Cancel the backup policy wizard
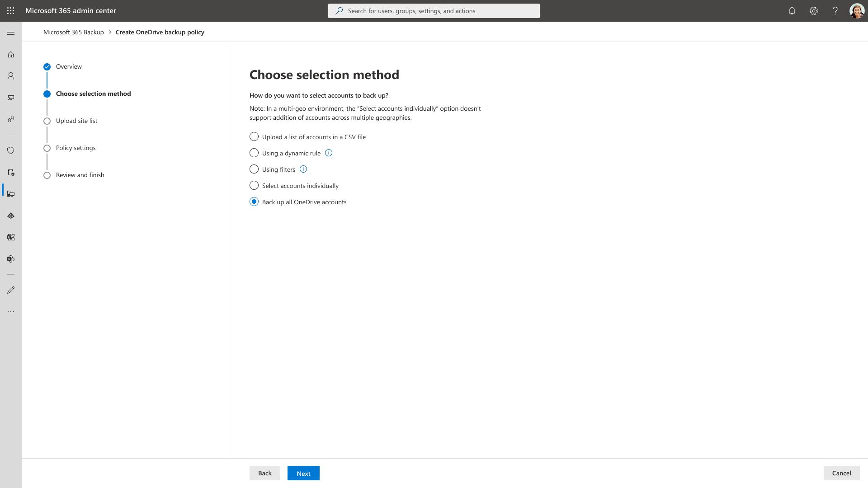 tap(841, 473)
